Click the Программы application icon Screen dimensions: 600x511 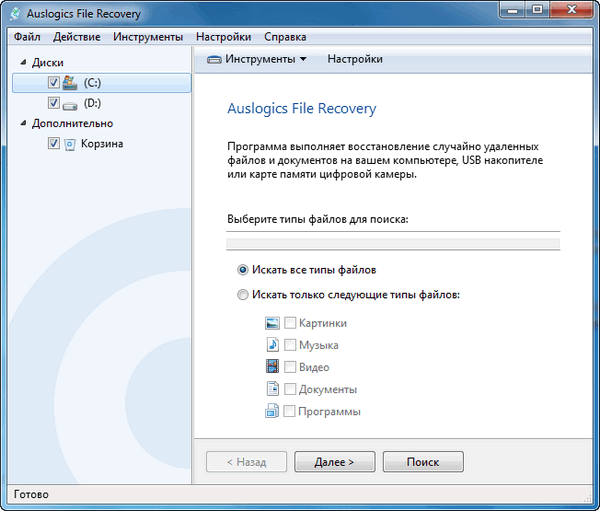(272, 411)
